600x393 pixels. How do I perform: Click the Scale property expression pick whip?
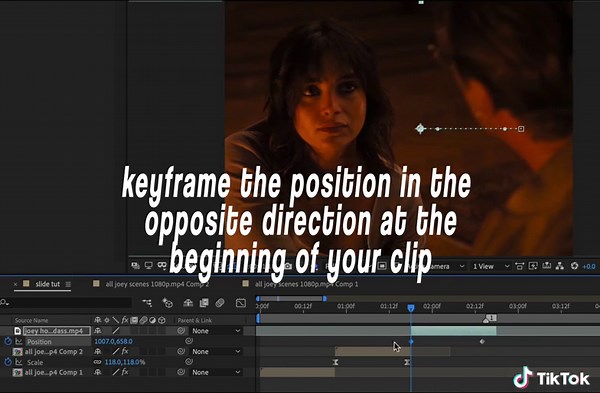click(x=189, y=361)
